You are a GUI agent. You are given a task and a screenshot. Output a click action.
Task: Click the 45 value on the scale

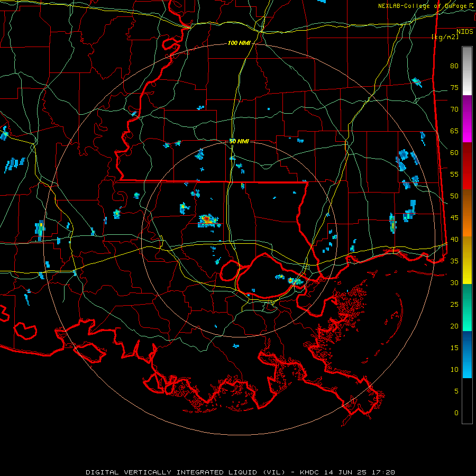click(x=454, y=218)
